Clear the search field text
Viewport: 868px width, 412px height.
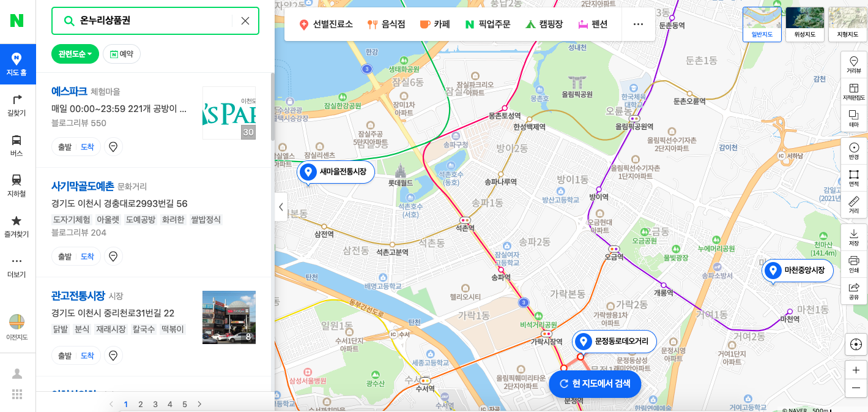(245, 21)
